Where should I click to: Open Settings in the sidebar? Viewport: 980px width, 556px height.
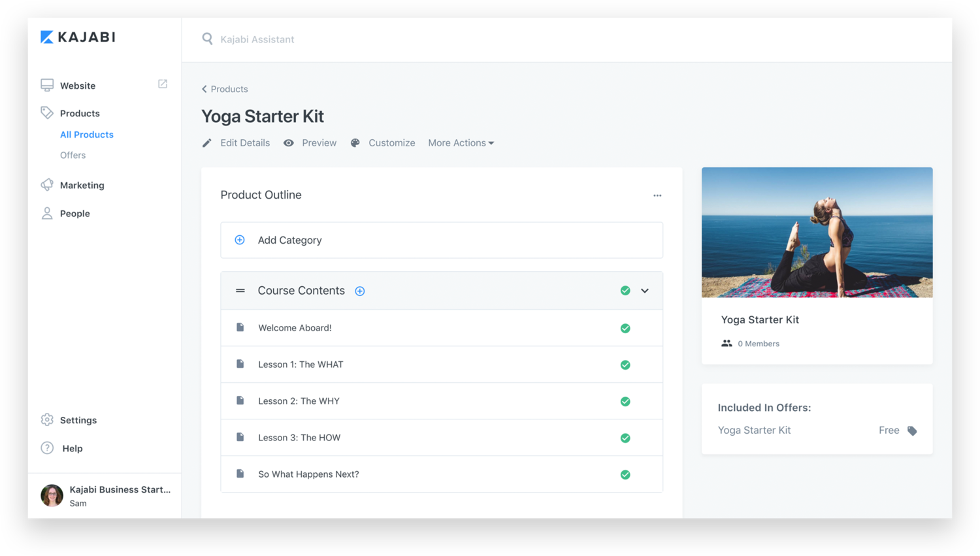tap(78, 420)
